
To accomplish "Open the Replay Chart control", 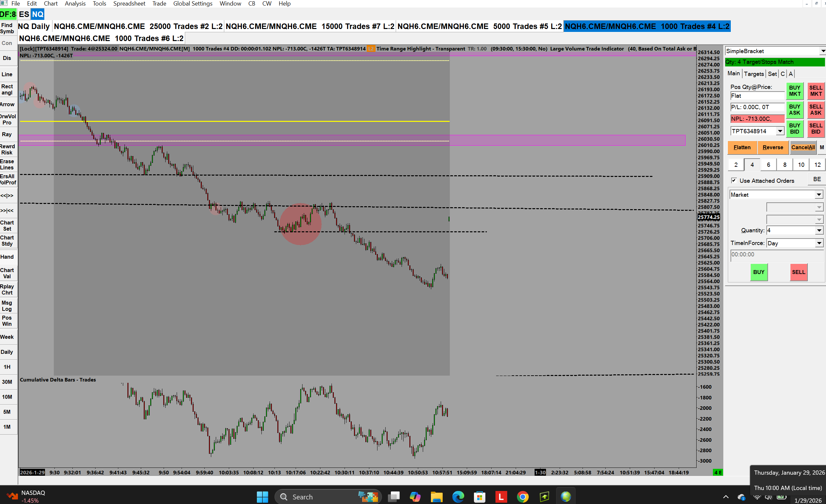I will (x=7, y=290).
